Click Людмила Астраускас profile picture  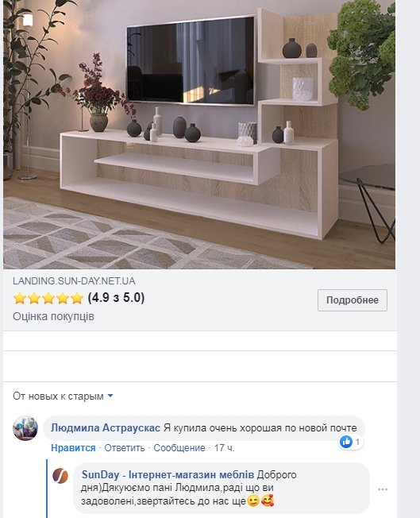coord(25,428)
